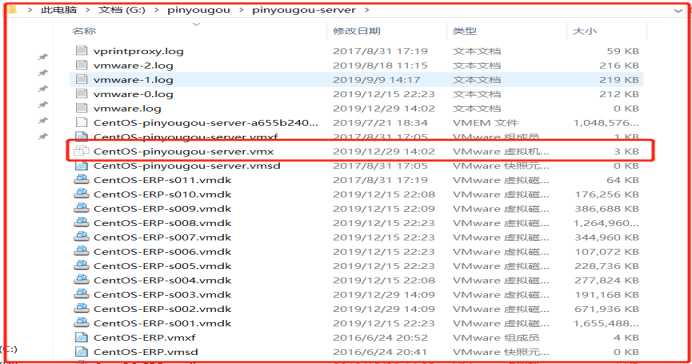
Task: Click the CentOS-ERP-s005.vmdk disk icon
Action: tap(82, 266)
